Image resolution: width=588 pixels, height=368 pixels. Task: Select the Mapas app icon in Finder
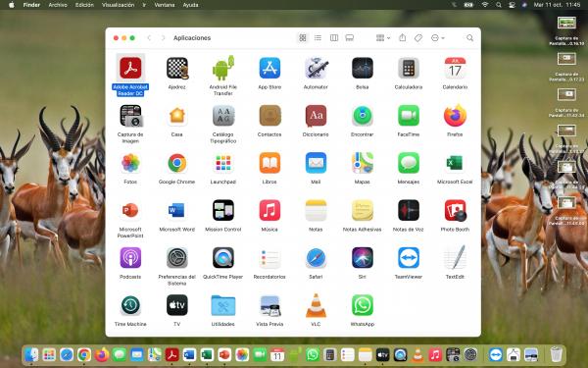click(363, 163)
